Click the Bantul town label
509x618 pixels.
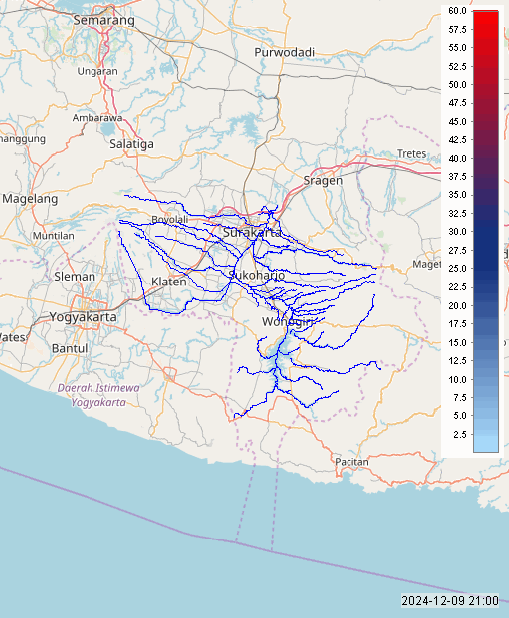point(70,348)
